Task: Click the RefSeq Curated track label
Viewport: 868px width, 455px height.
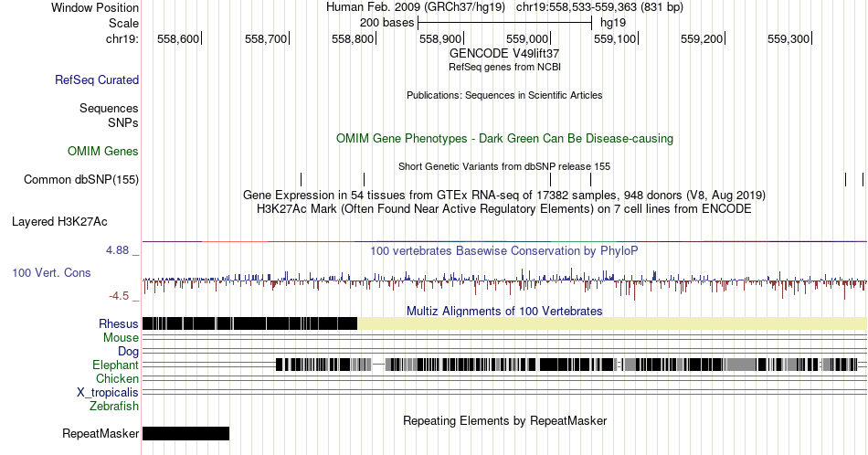Action: coord(96,79)
